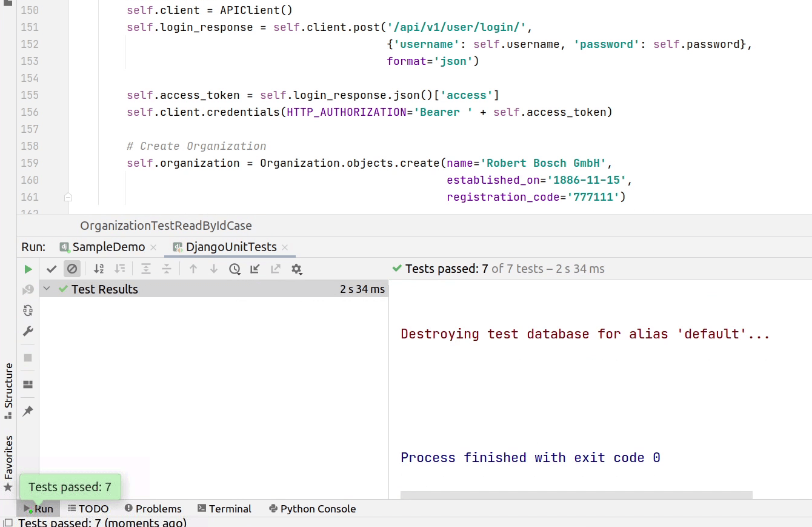Click the collapse all tests control
The height and width of the screenshot is (527, 812).
click(x=166, y=269)
